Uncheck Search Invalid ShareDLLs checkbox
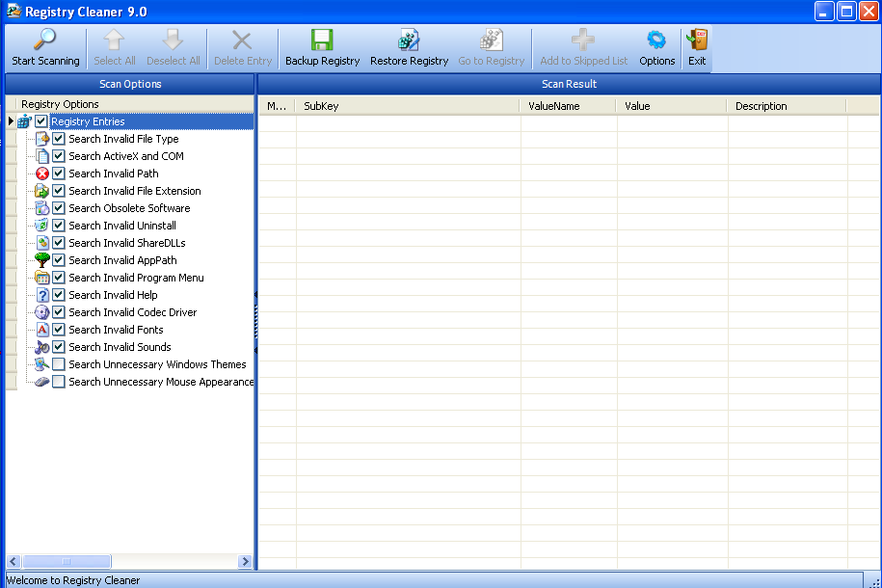The height and width of the screenshot is (588, 882). click(59, 243)
